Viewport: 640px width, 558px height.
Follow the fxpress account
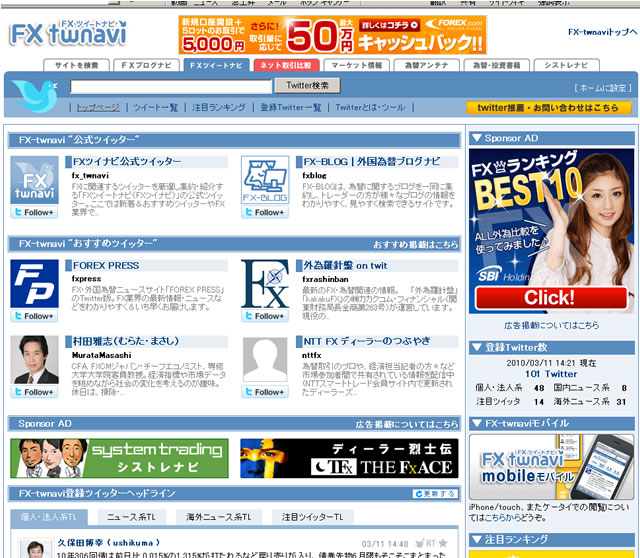[34, 316]
